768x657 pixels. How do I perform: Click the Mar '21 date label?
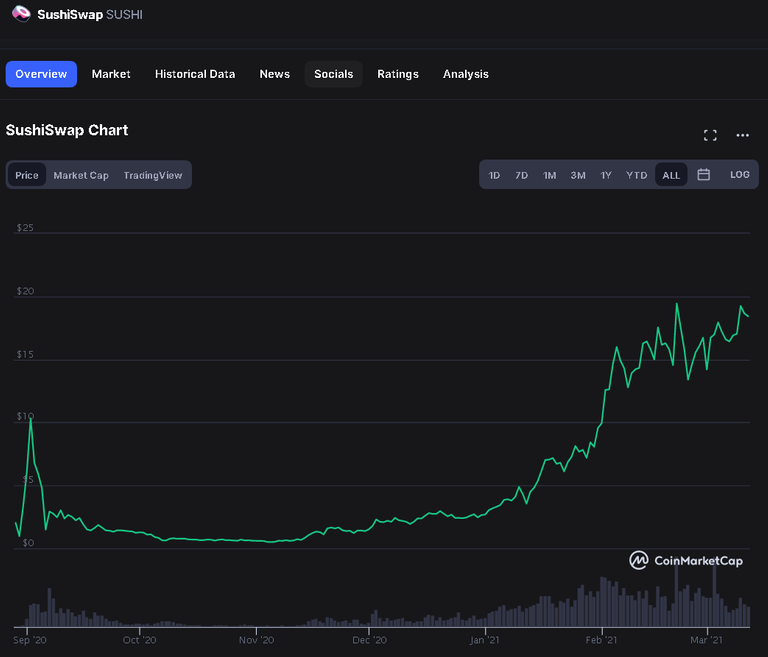click(706, 640)
